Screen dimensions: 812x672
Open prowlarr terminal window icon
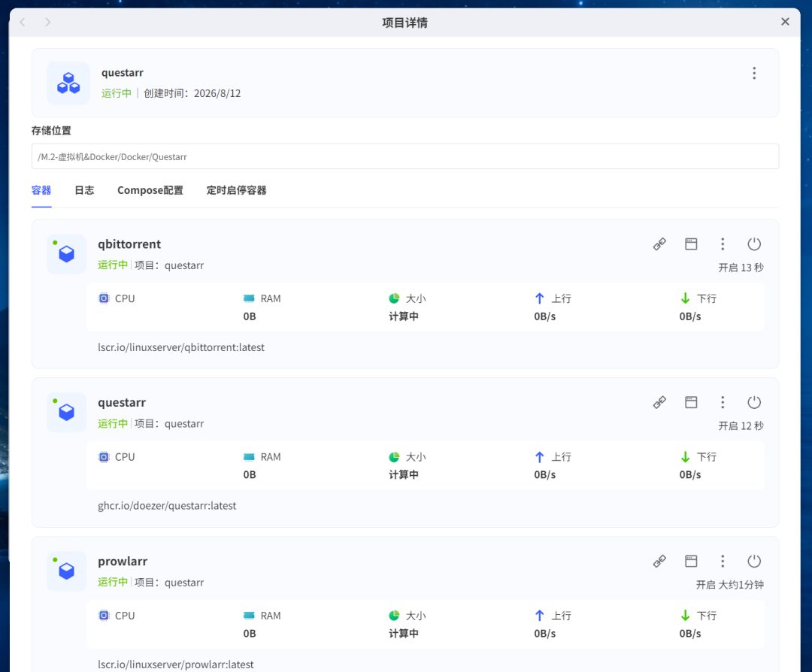[x=691, y=562]
